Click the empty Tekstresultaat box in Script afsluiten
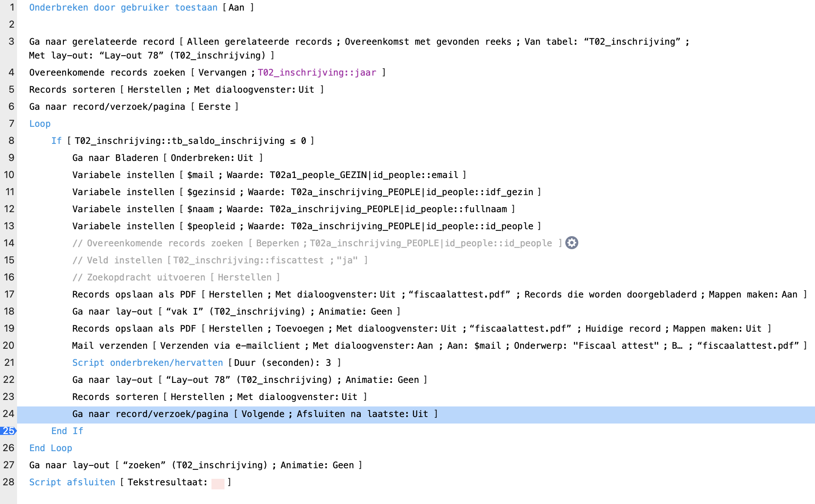 [218, 483]
